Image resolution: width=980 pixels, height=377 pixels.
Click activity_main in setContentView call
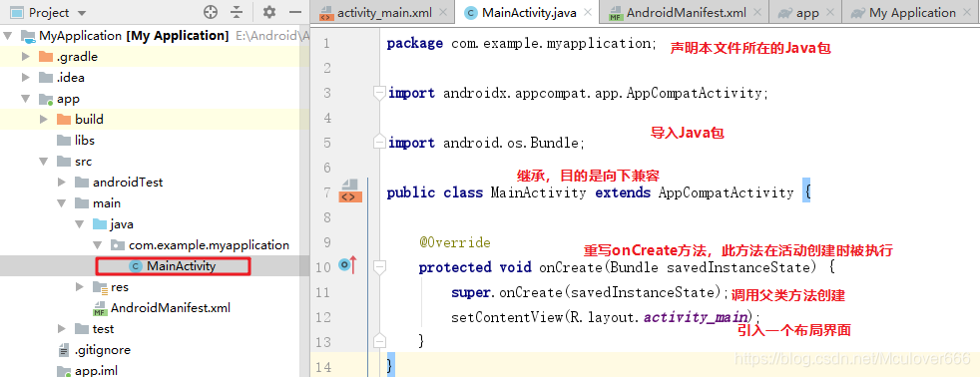click(696, 317)
